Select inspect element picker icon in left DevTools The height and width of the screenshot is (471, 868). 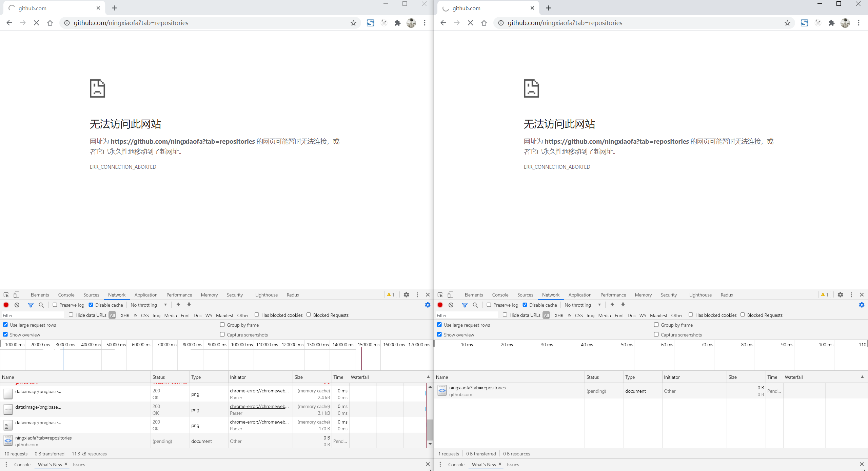tap(6, 295)
